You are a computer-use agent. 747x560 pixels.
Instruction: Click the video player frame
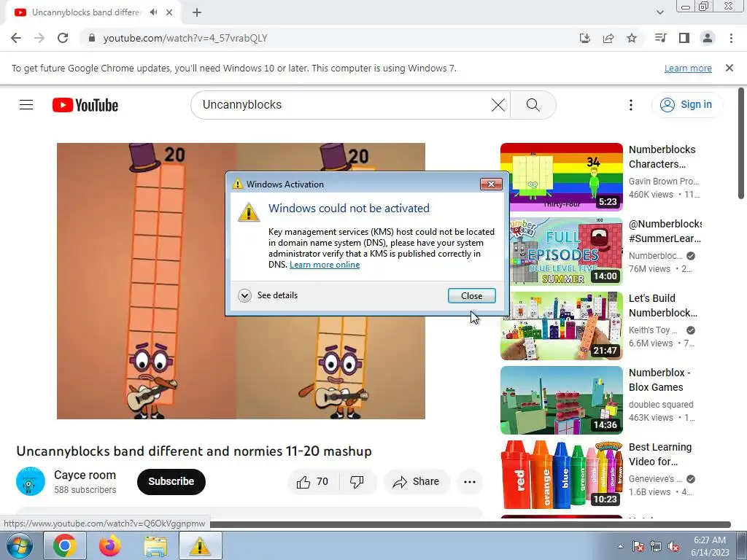pos(241,281)
